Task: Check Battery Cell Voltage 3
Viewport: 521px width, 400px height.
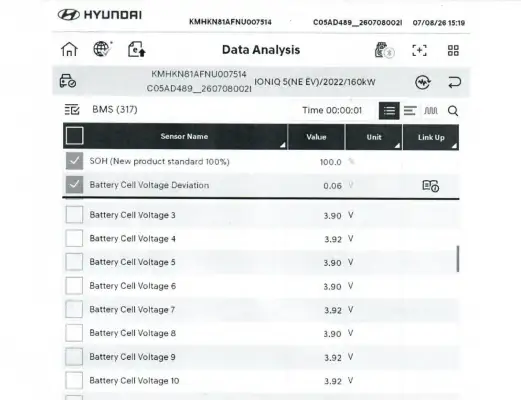Action: tap(74, 215)
